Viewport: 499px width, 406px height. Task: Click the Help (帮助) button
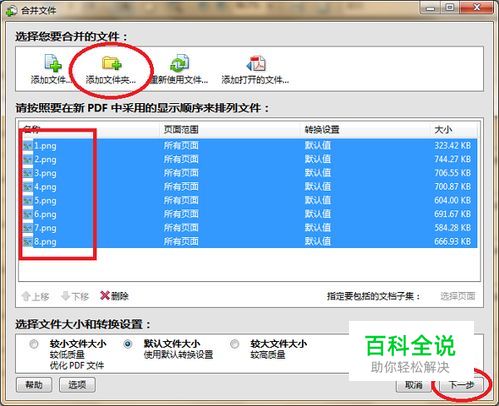tap(34, 385)
